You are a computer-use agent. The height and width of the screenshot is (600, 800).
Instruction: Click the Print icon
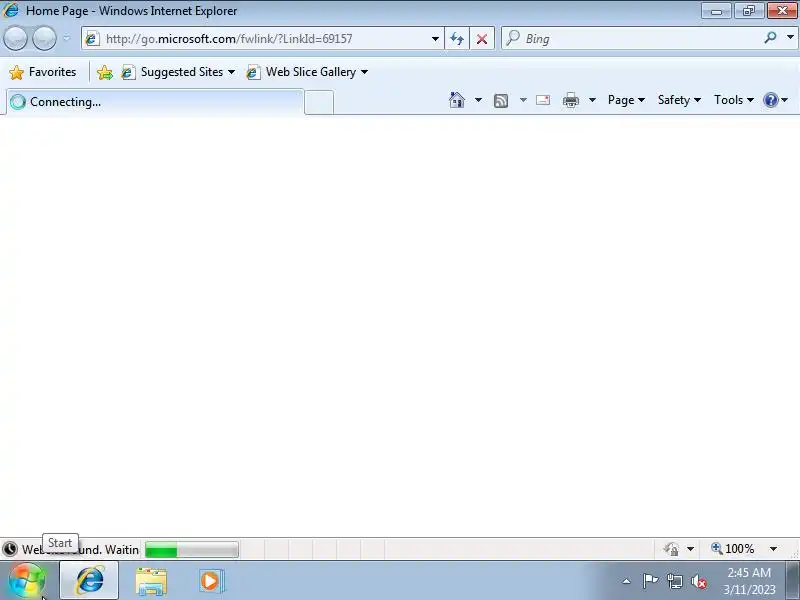click(570, 100)
